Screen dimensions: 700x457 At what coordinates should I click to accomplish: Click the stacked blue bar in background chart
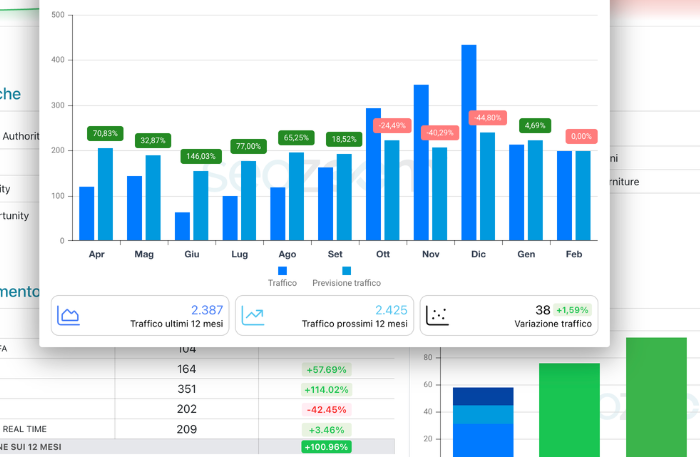point(483,422)
